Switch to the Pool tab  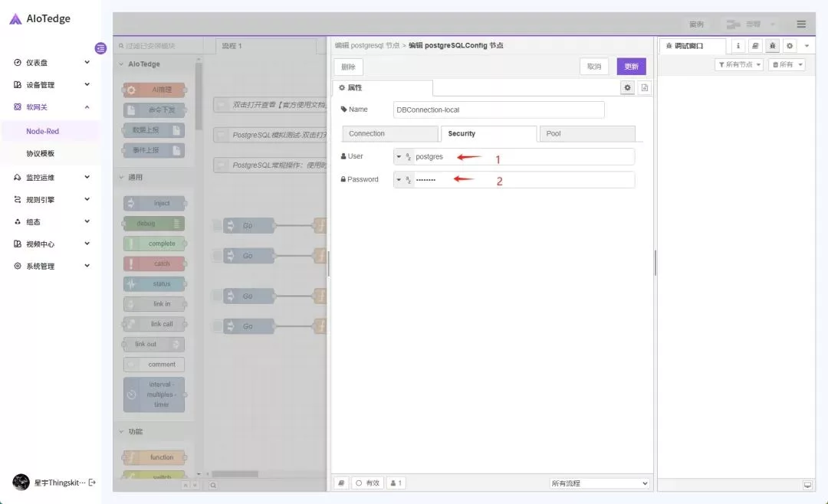(x=586, y=134)
